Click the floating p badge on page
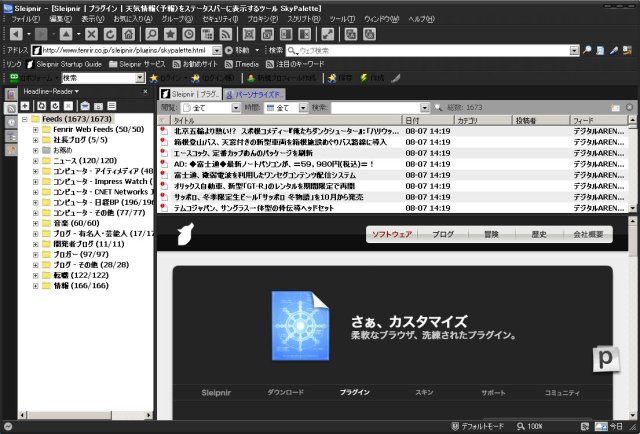This screenshot has height=434, width=640. pos(606,359)
